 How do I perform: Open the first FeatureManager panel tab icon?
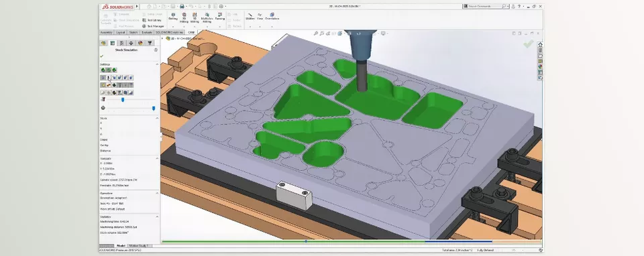[103, 43]
